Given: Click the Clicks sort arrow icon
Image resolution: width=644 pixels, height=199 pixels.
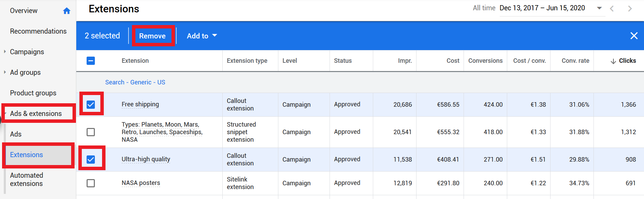Looking at the screenshot, I should (613, 61).
